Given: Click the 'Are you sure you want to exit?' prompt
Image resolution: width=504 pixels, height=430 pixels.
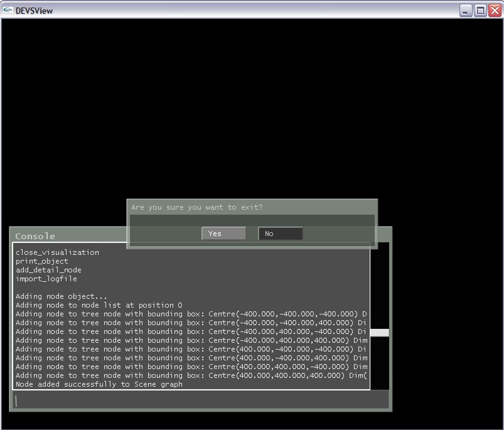Looking at the screenshot, I should [196, 207].
